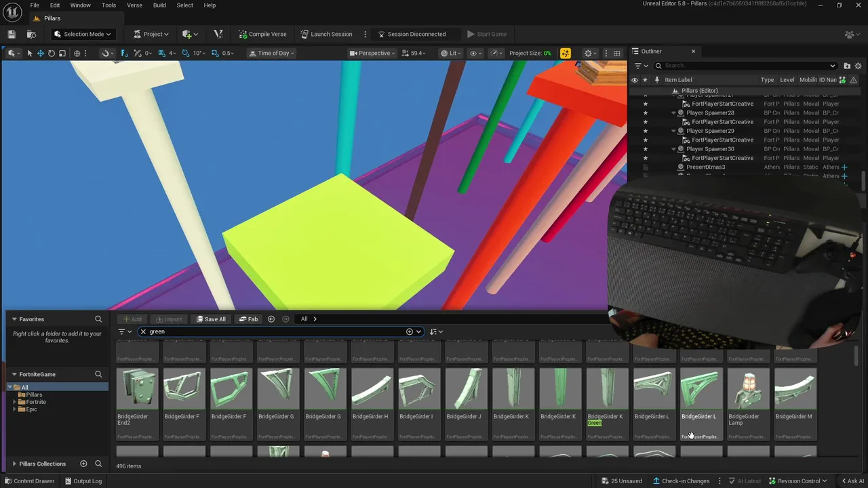Viewport: 868px width, 488px height.
Task: Select the viewport Select tool arrow
Action: tap(29, 53)
